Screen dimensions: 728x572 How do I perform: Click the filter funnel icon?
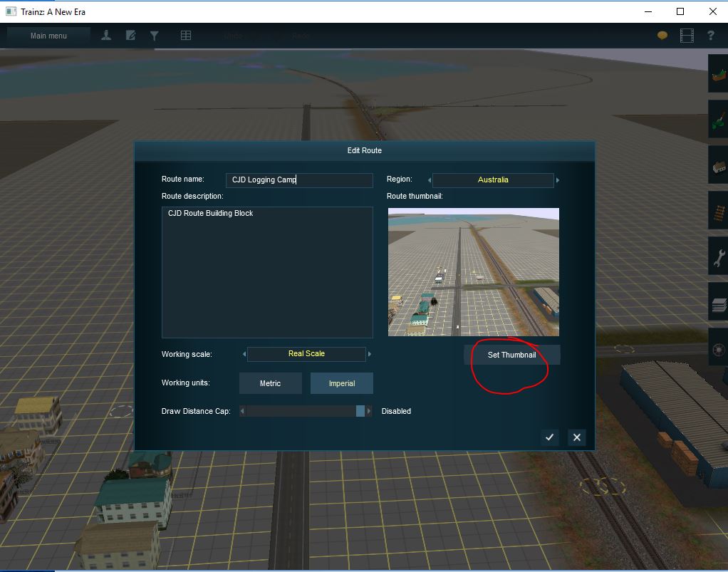coord(154,36)
